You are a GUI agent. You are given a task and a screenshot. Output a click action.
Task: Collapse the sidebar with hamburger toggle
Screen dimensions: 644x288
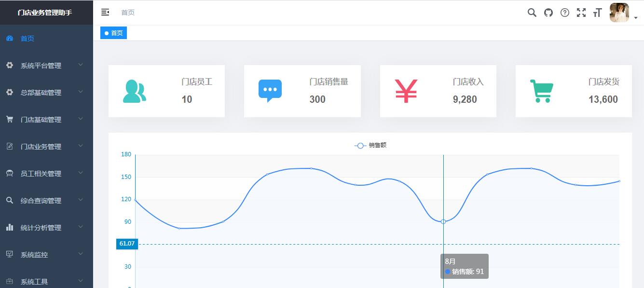pos(105,13)
